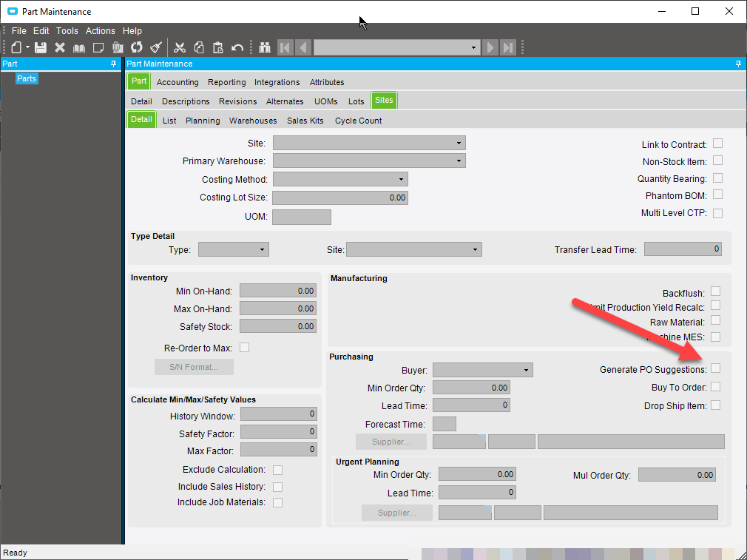The height and width of the screenshot is (560, 747).
Task: Toggle the Link to Contract checkbox
Action: 717,143
